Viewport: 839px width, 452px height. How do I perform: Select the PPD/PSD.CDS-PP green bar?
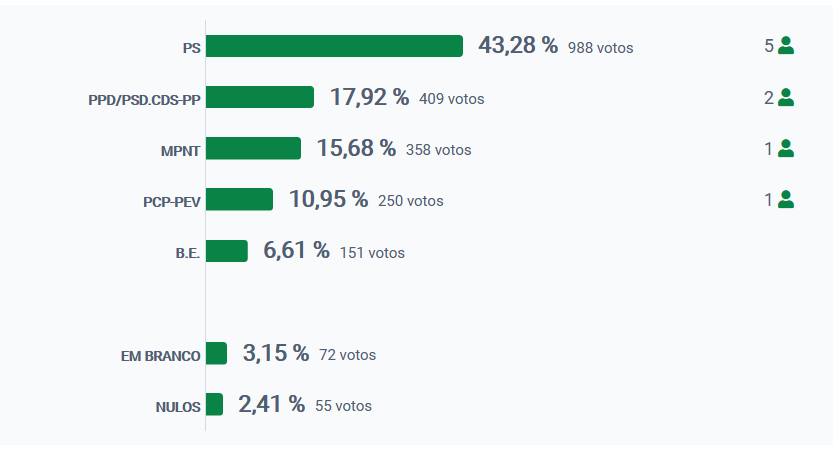tap(260, 97)
